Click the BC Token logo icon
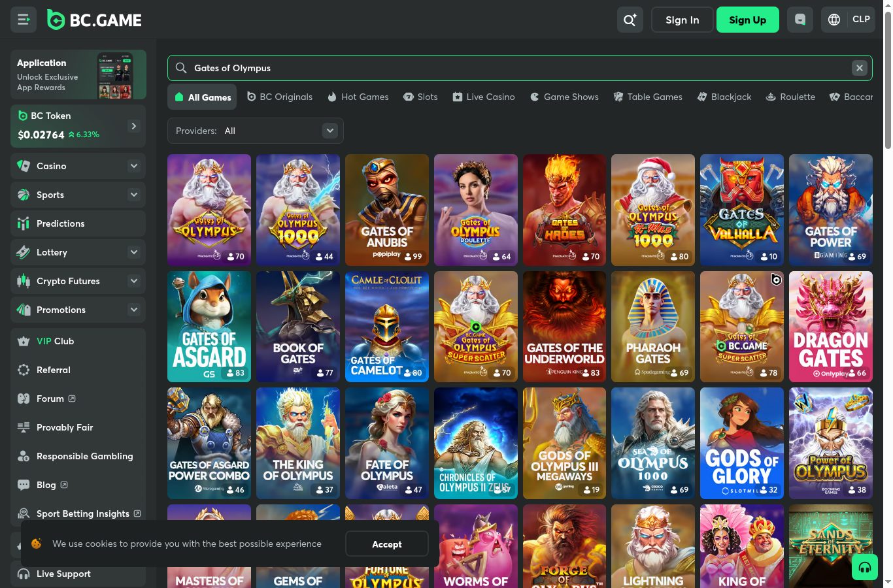The height and width of the screenshot is (588, 893). click(x=23, y=116)
